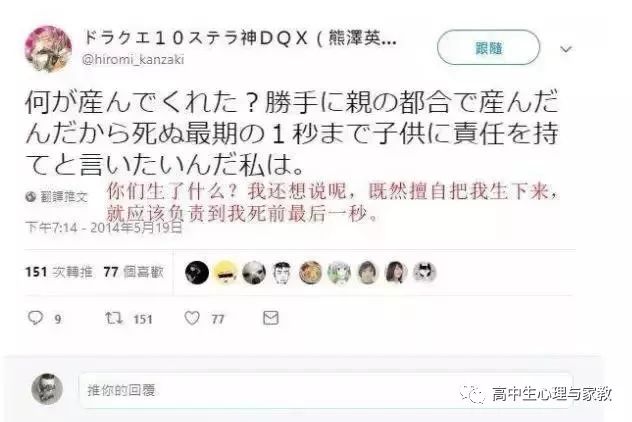The width and height of the screenshot is (632, 422).
Task: Click the globe icon beside 翻譯推文
Action: [x=31, y=197]
